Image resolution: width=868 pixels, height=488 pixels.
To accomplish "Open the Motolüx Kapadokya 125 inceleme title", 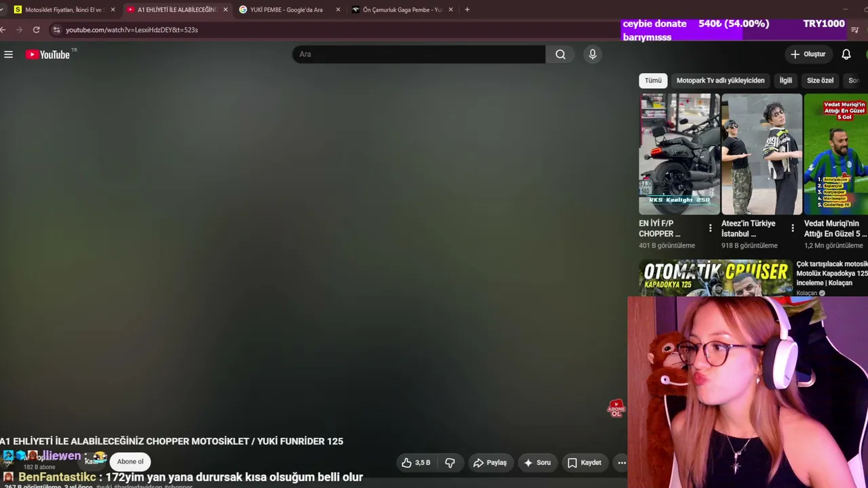I will pos(832,273).
